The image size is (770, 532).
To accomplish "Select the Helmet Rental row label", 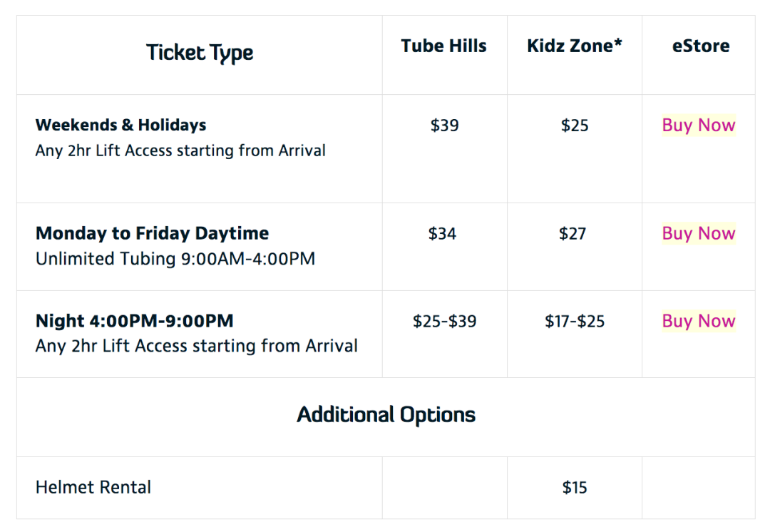I will 93,487.
